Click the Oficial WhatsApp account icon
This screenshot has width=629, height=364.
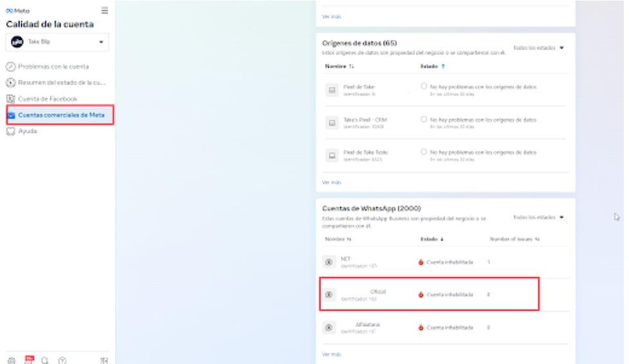(329, 294)
